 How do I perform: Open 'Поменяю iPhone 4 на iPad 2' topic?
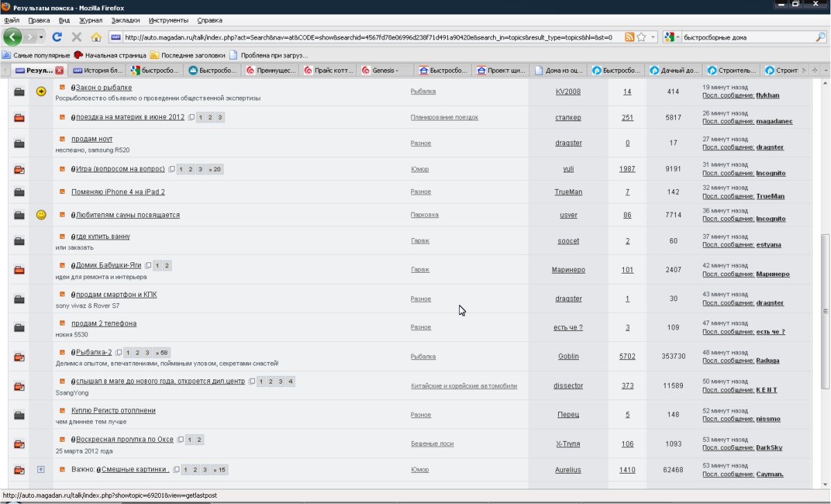(118, 192)
